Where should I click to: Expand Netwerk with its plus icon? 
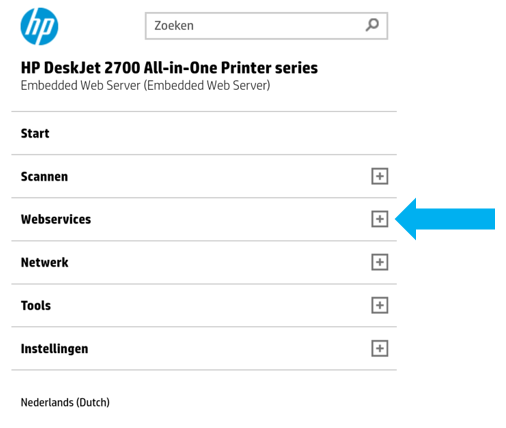coord(380,262)
